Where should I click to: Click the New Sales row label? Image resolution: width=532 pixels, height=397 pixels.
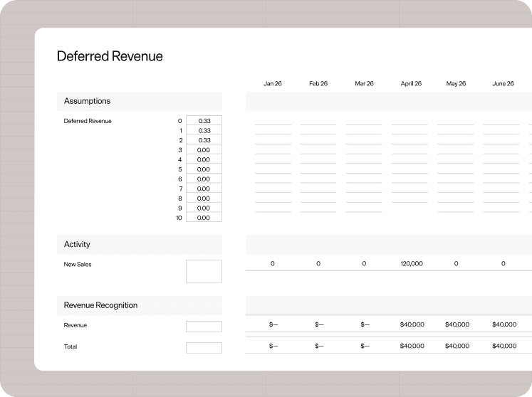click(78, 265)
